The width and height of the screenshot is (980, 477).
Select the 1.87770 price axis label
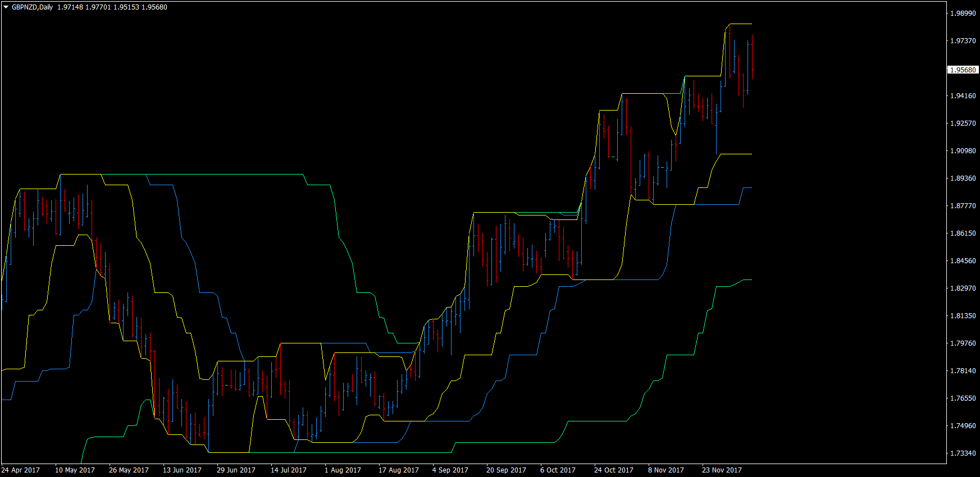click(x=963, y=206)
